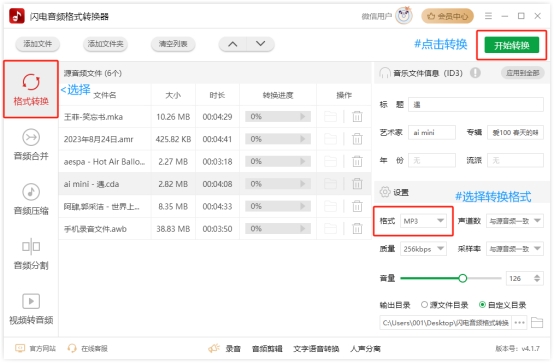The width and height of the screenshot is (554, 363).
Task: Click the volume 126 stepper arrows
Action: click(537, 278)
